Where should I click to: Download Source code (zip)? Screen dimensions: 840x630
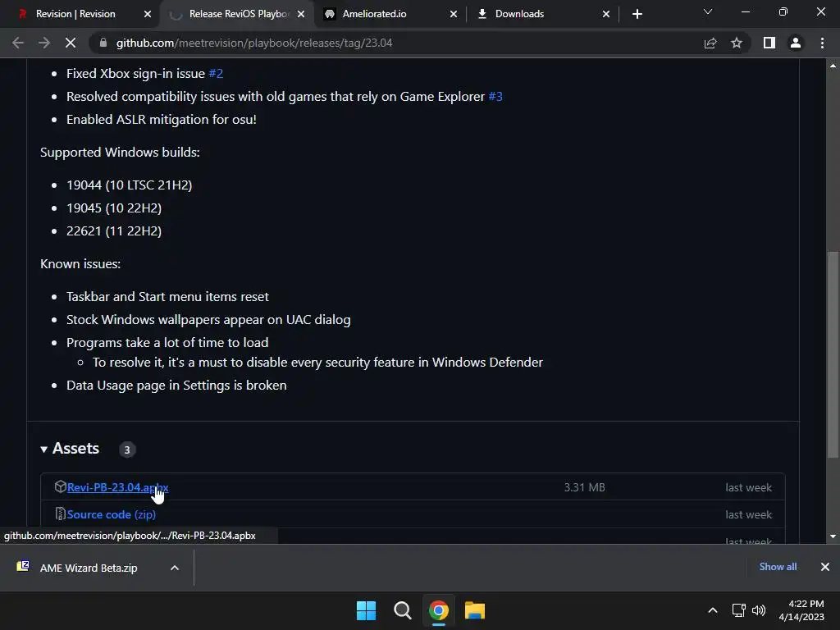pyautogui.click(x=112, y=514)
